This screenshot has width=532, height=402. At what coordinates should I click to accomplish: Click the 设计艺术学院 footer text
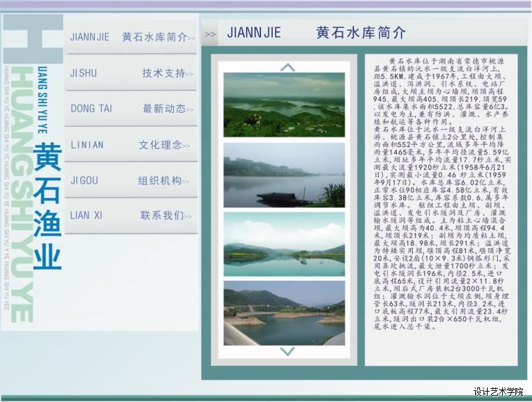click(x=498, y=392)
